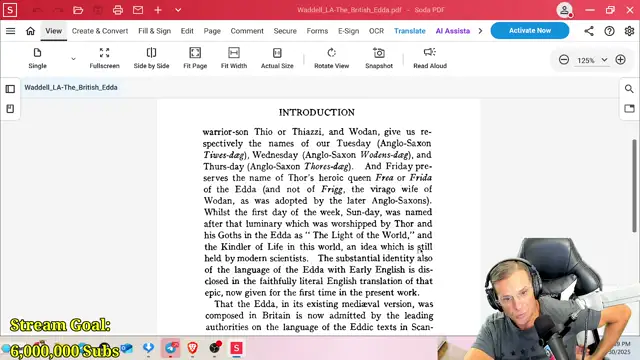Open the Edit tab

(187, 31)
